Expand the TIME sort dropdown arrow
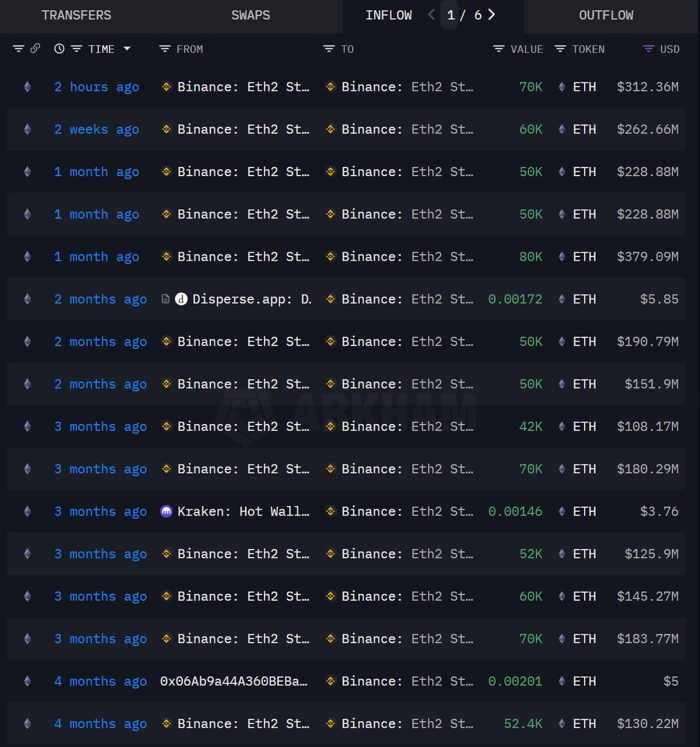The image size is (700, 747). coord(127,48)
